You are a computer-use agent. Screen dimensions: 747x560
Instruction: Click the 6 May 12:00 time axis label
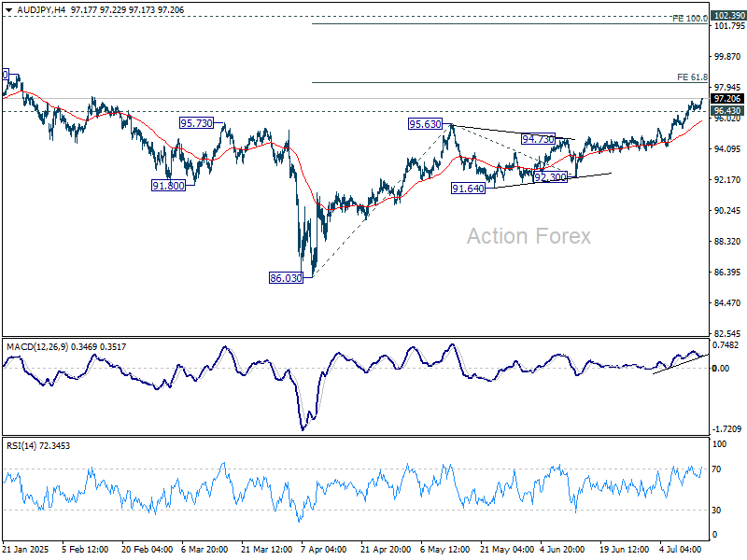coord(445,550)
